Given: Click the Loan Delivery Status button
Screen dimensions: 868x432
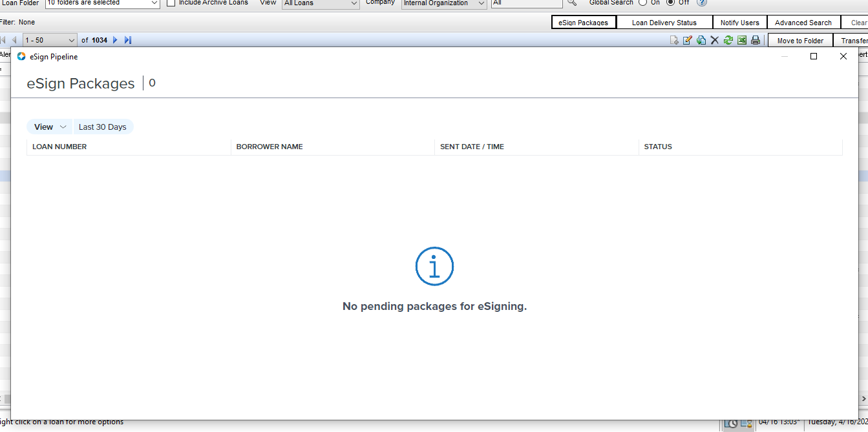Looking at the screenshot, I should pyautogui.click(x=664, y=23).
